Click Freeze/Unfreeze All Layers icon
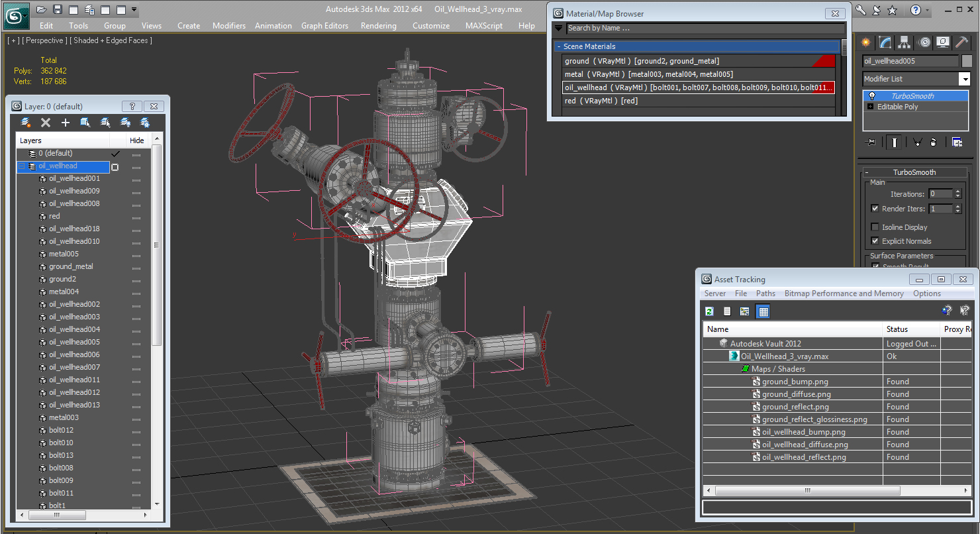Screen dimensions: 980x534 145,123
